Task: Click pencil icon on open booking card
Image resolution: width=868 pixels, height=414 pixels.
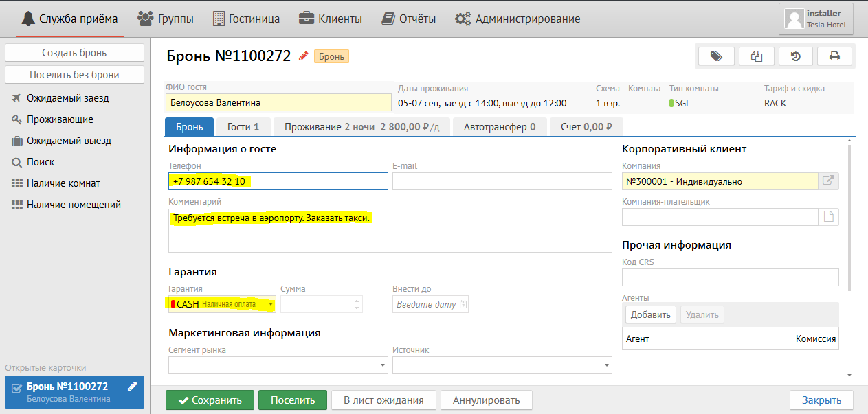Action: tap(133, 387)
